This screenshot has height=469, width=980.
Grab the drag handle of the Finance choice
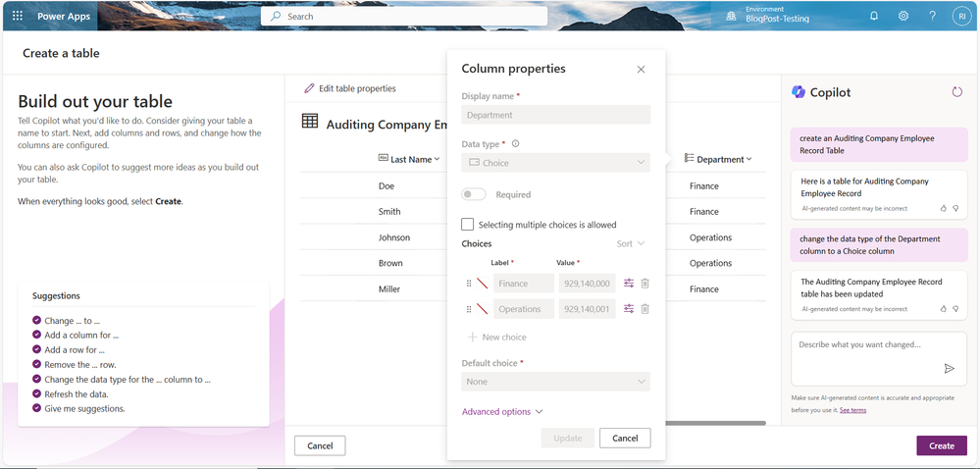(469, 284)
